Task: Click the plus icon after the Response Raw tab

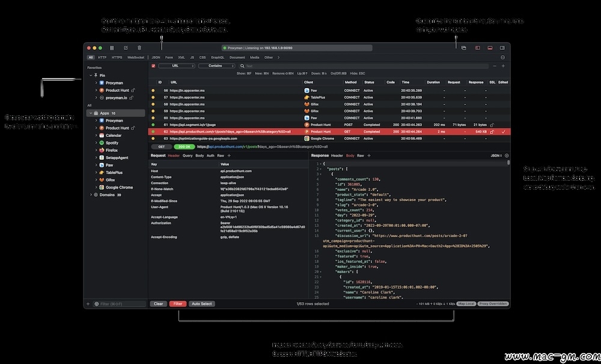Action: pos(369,156)
